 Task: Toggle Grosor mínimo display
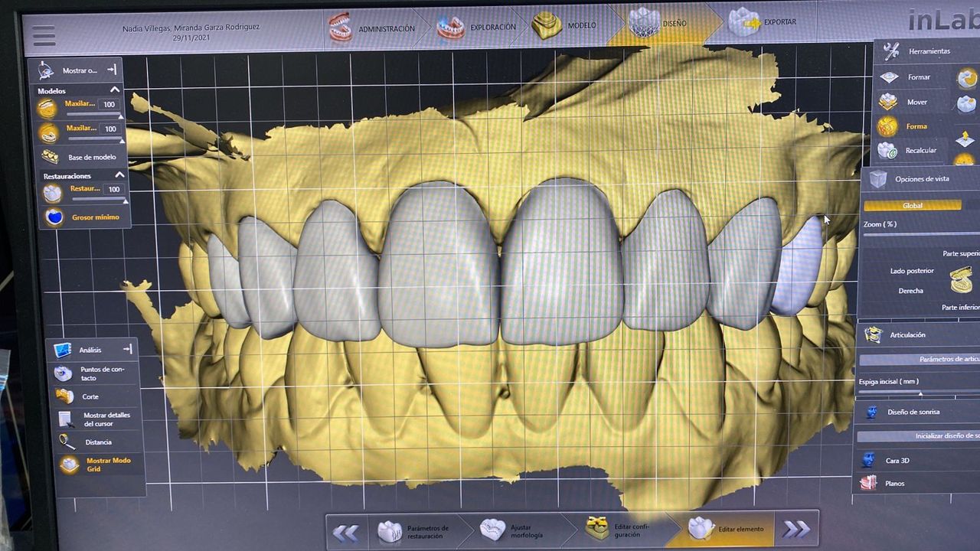click(x=54, y=217)
